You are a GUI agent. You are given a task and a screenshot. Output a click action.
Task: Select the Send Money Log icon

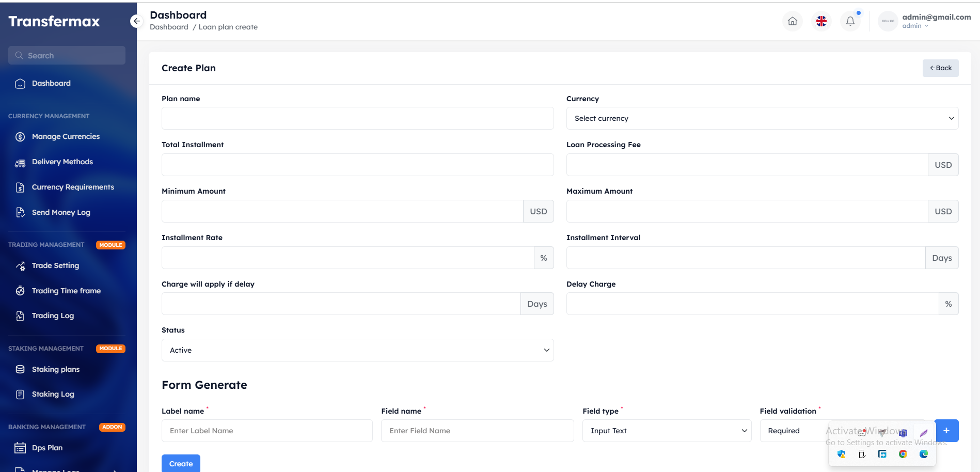(x=20, y=212)
